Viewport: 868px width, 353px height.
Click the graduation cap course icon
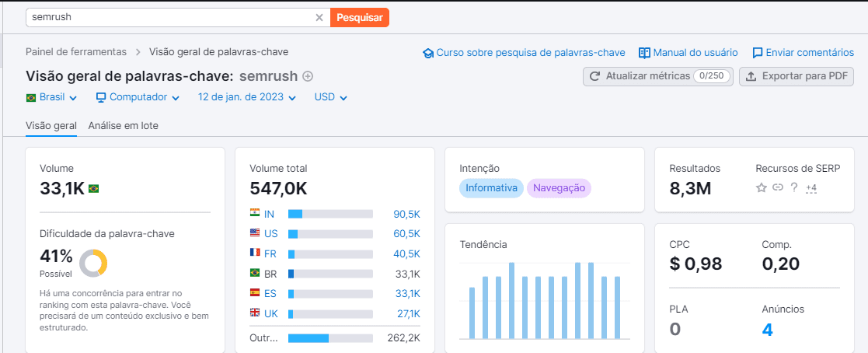[x=428, y=53]
